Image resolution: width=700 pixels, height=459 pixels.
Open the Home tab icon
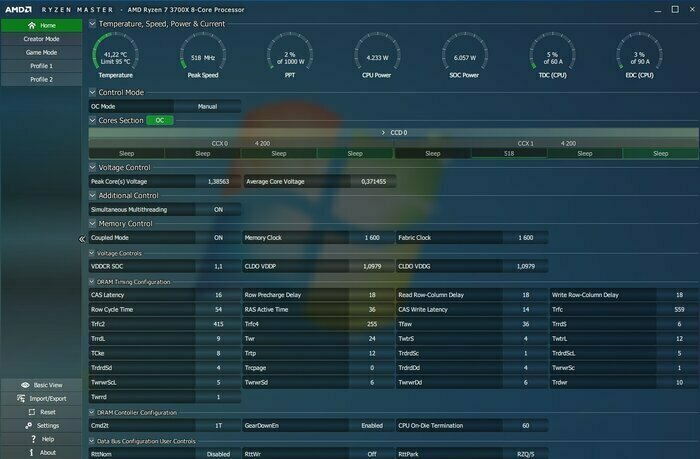31,25
